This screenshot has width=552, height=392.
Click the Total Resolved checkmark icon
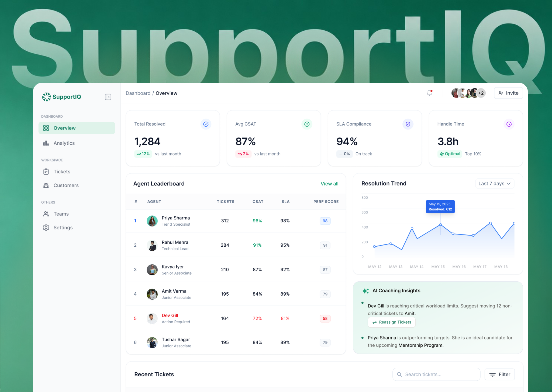click(206, 124)
